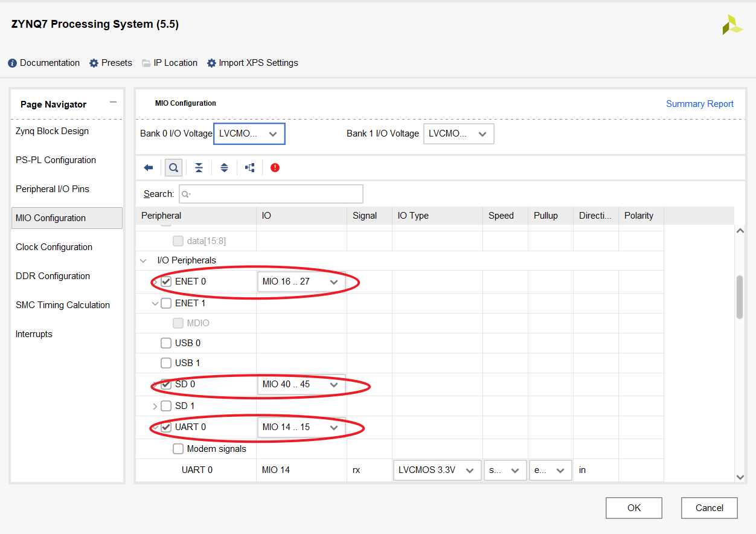Go to DDR Configuration page
Image resolution: width=756 pixels, height=534 pixels.
[x=53, y=276]
